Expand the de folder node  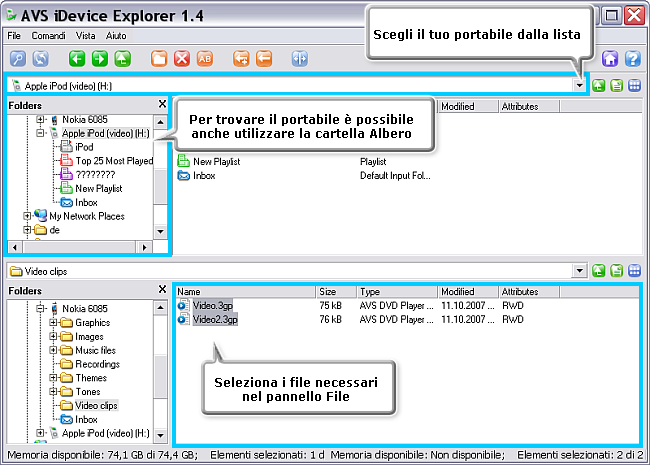pyautogui.click(x=27, y=230)
